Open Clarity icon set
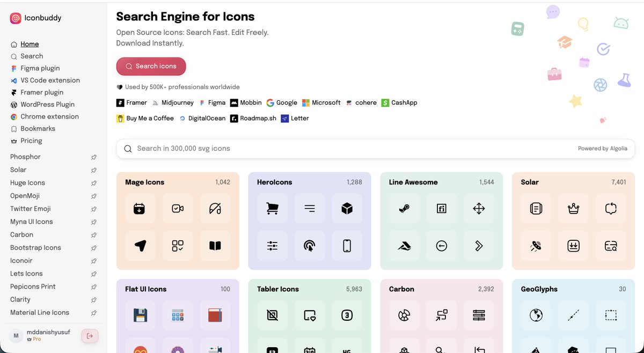 [x=20, y=299]
